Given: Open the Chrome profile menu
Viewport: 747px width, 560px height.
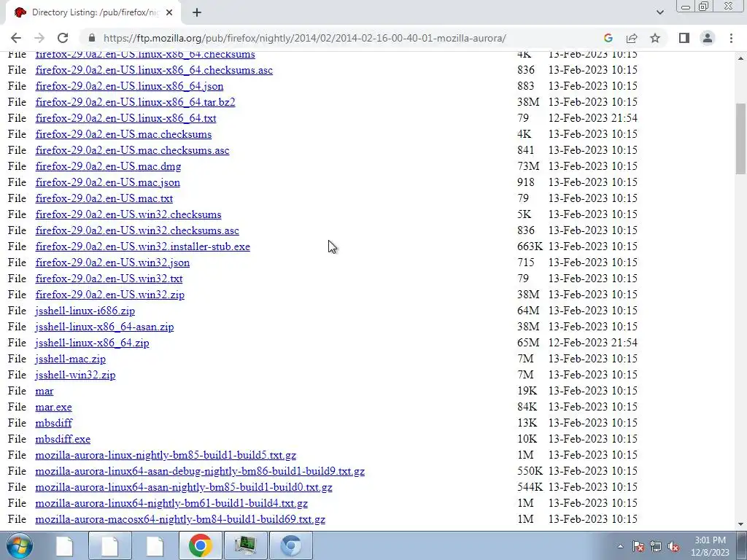Looking at the screenshot, I should (708, 38).
